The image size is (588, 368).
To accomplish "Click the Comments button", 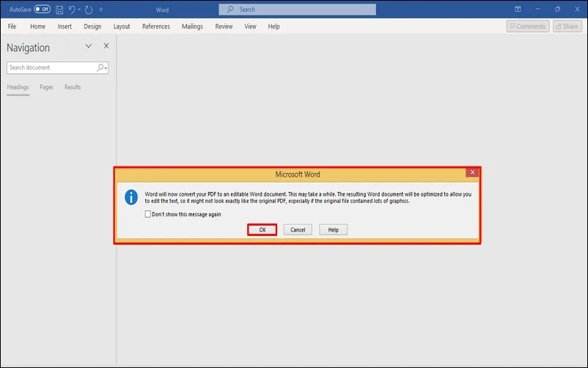I will pos(528,26).
